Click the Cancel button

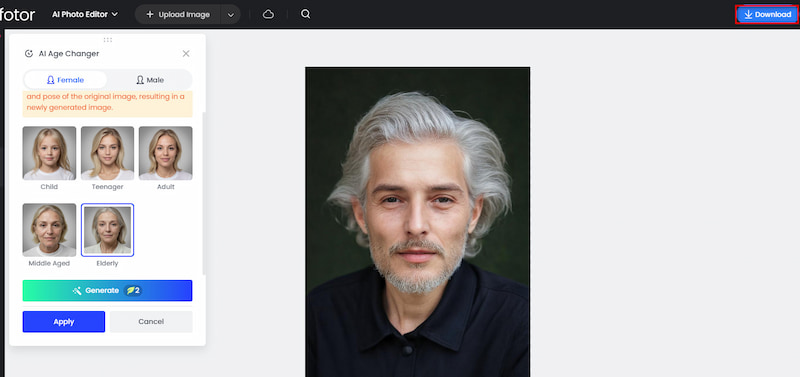click(151, 321)
